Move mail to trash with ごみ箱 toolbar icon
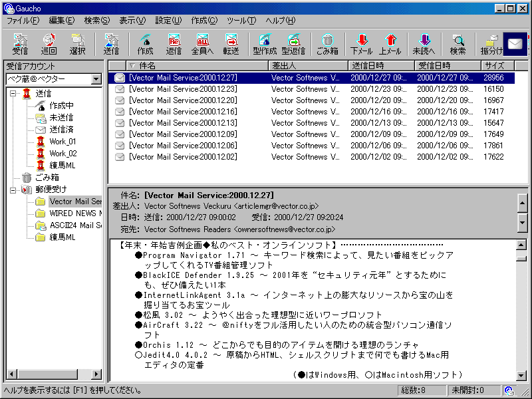Image resolution: width=532 pixels, height=399 pixels. coord(327,44)
